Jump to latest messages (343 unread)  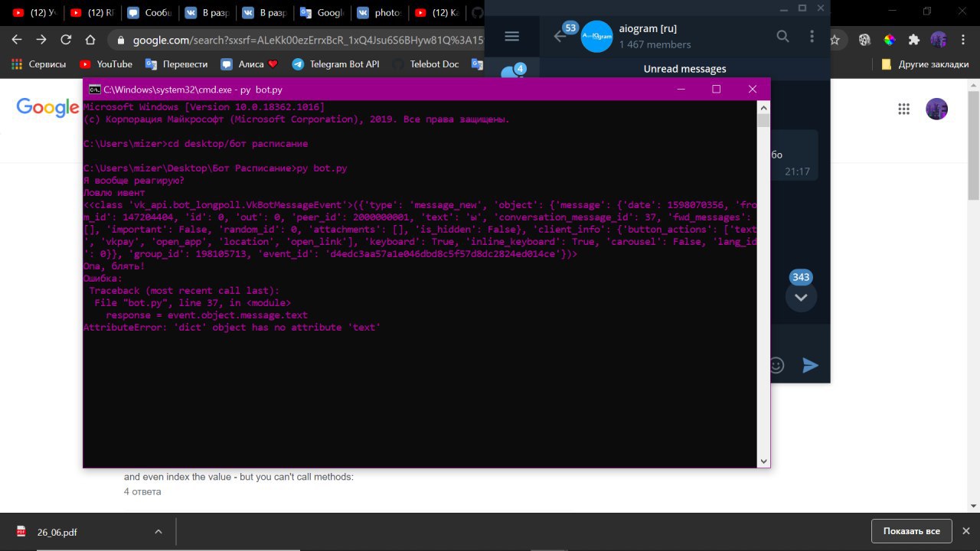point(801,297)
